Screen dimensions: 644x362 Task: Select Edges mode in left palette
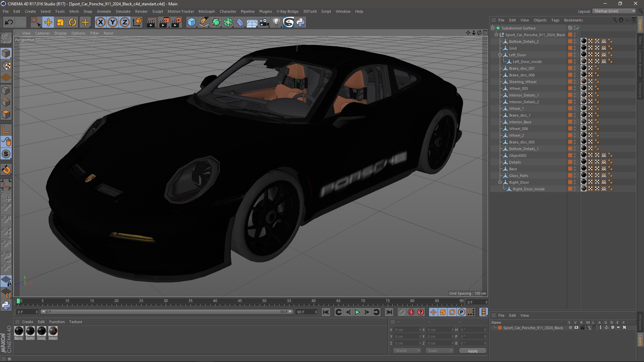point(6,102)
